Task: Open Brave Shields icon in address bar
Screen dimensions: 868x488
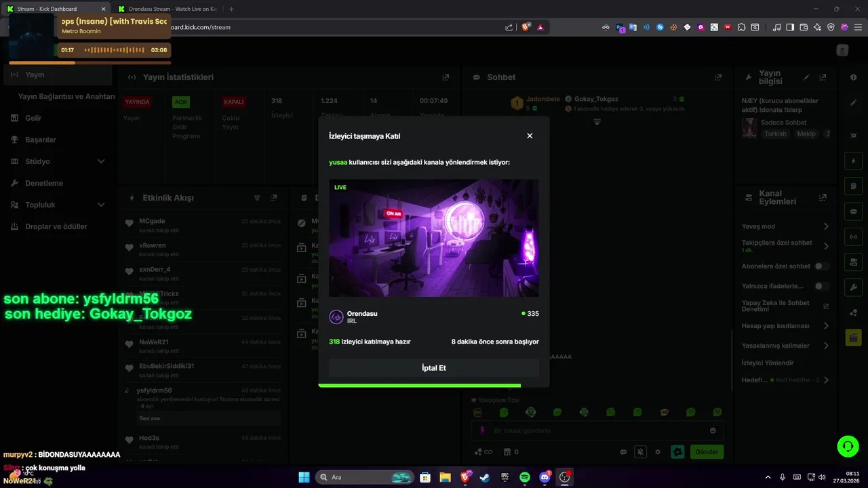Action: point(526,27)
